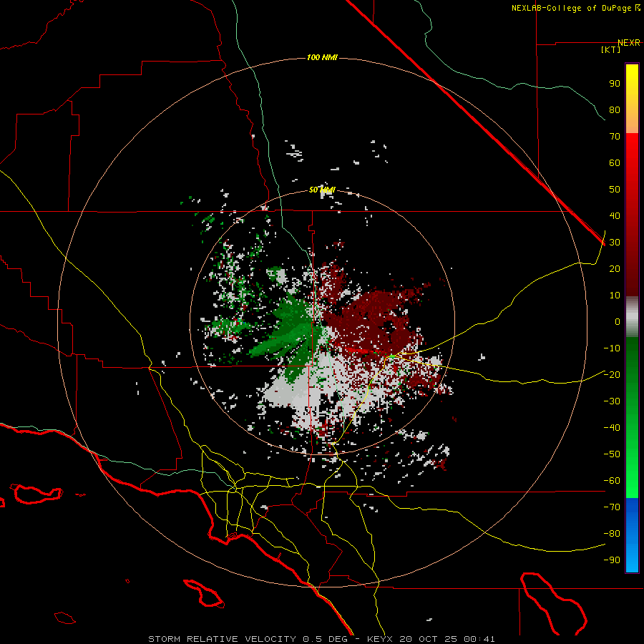Click the -40 value on the color scale
This screenshot has width=644, height=644.
[x=612, y=428]
